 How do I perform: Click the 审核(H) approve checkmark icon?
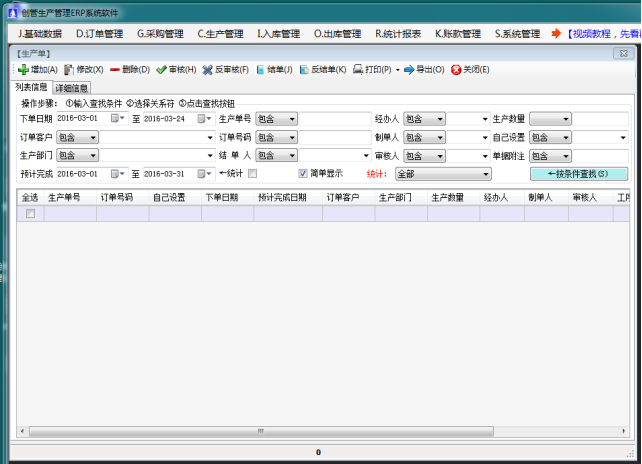(x=161, y=70)
